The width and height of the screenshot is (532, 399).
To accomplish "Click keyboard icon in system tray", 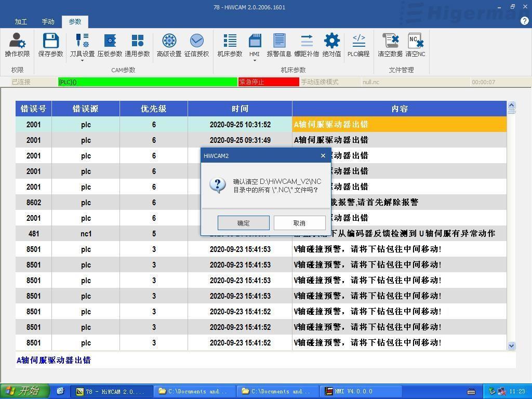I will 471,392.
